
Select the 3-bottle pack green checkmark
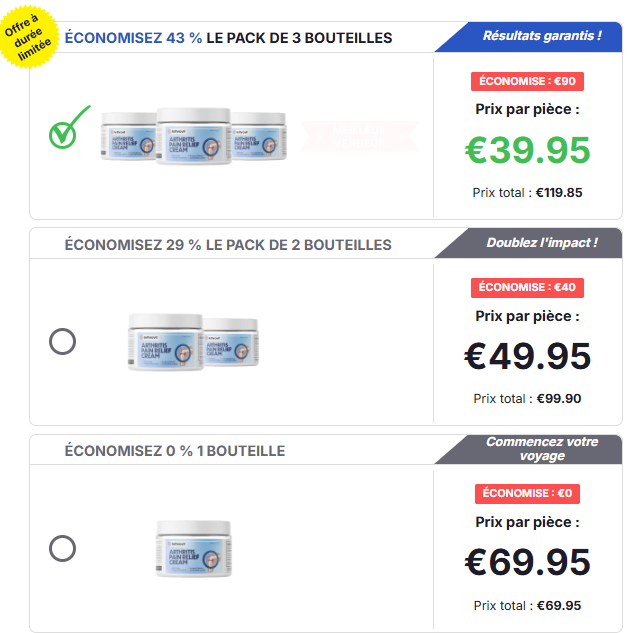coord(67,130)
